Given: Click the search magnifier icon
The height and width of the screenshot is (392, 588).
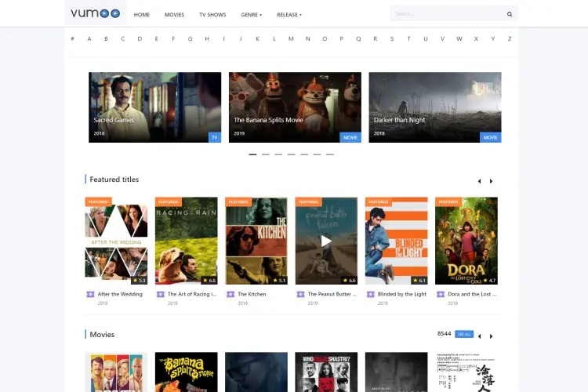Looking at the screenshot, I should 510,14.
